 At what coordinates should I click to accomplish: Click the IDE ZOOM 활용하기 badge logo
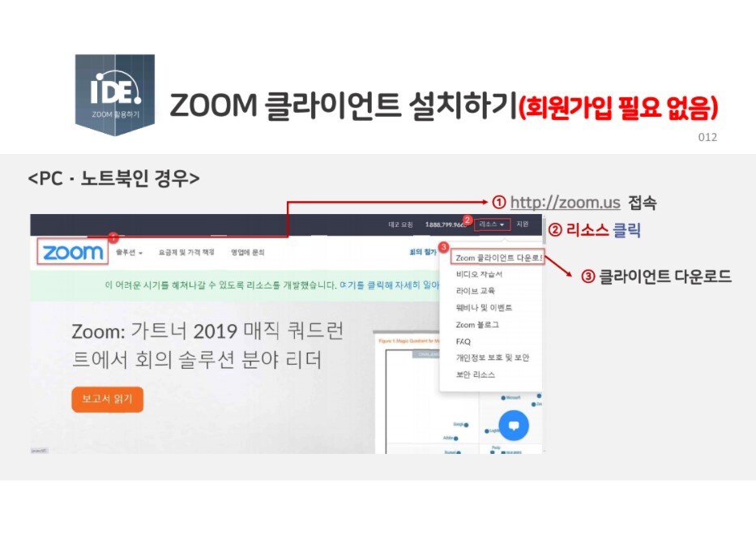pyautogui.click(x=115, y=95)
